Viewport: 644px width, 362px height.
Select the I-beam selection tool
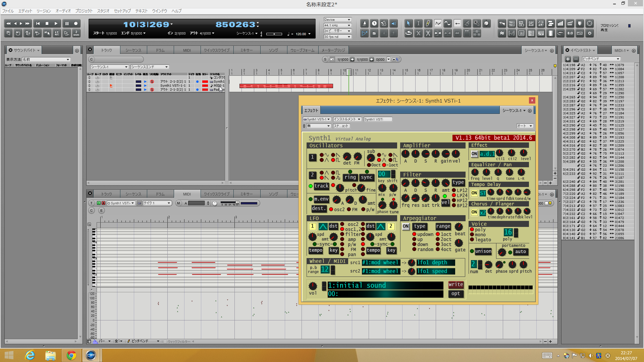(418, 23)
